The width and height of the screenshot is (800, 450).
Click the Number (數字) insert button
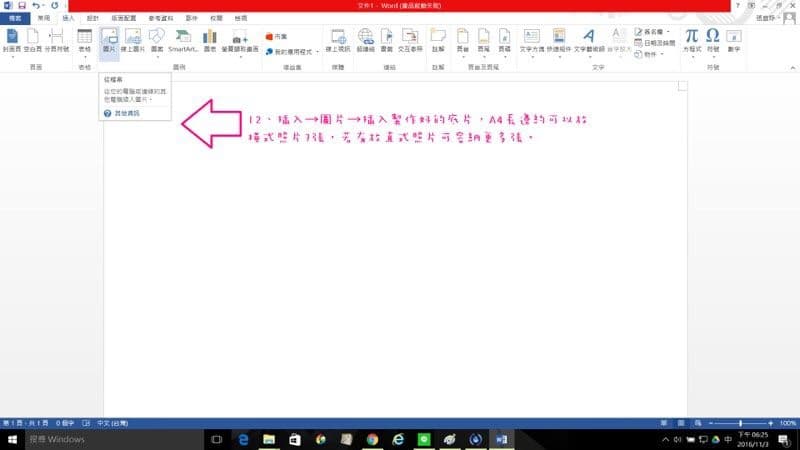pos(734,40)
